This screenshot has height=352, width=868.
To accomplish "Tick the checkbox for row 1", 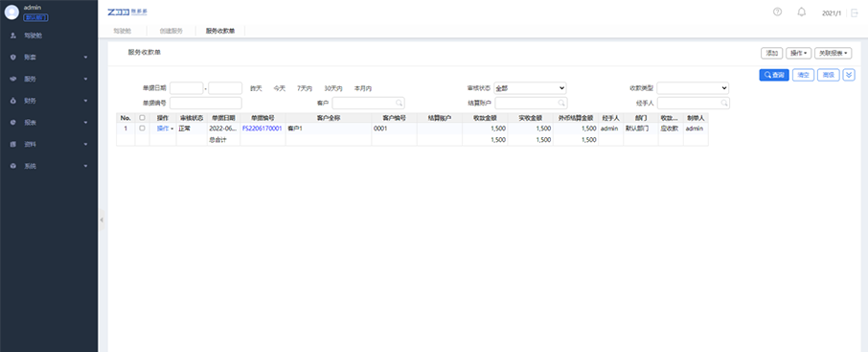I will [x=142, y=129].
